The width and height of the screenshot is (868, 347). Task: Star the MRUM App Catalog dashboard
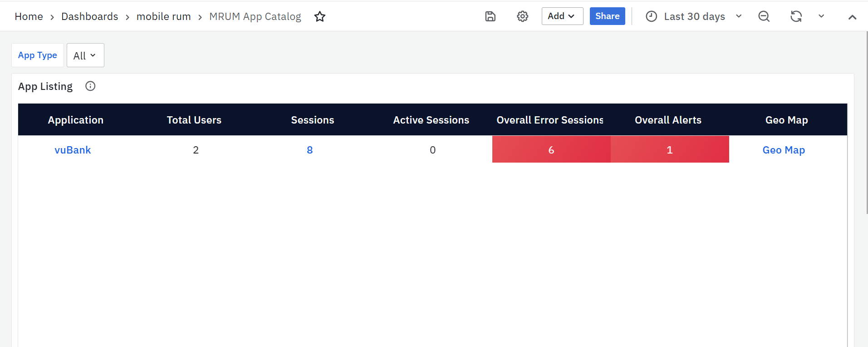pyautogui.click(x=320, y=17)
